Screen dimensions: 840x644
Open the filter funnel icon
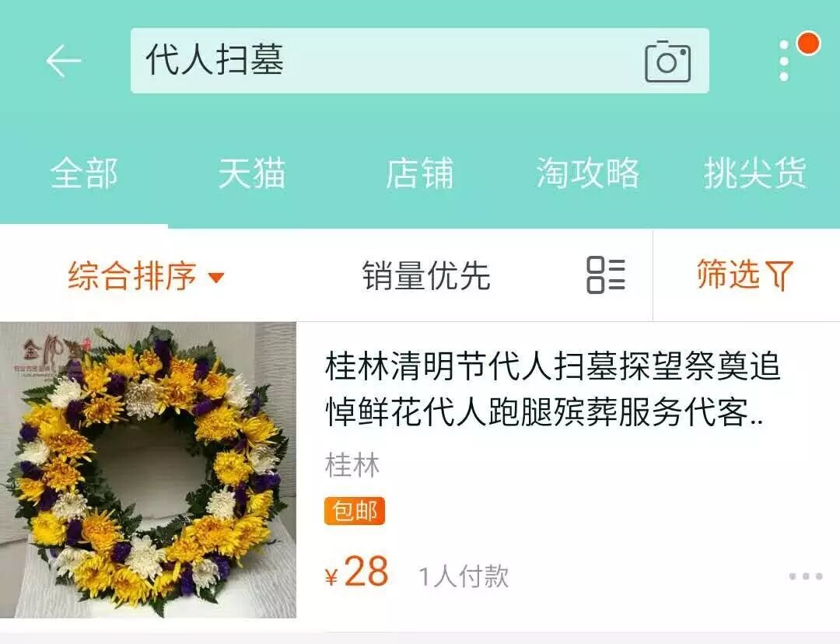[779, 275]
